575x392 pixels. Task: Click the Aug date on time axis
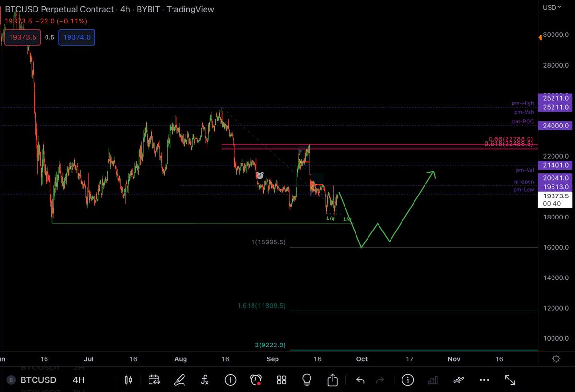pyautogui.click(x=180, y=359)
